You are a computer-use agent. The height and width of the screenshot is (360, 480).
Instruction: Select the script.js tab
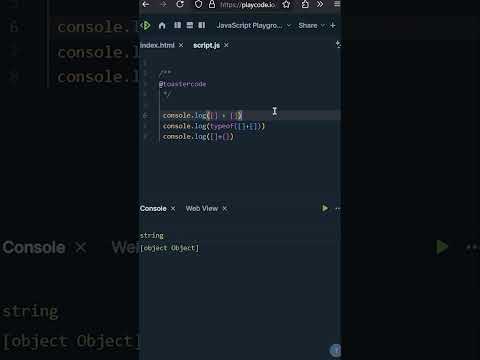(206, 45)
